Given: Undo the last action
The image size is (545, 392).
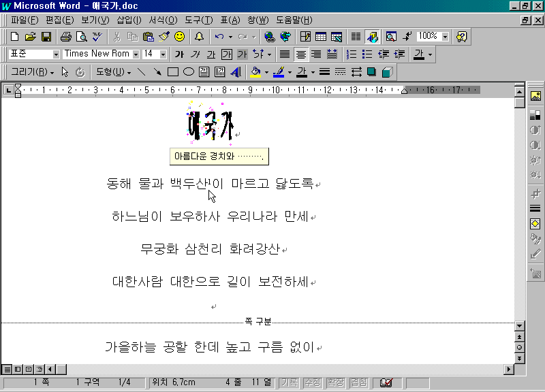Looking at the screenshot, I should (x=219, y=37).
